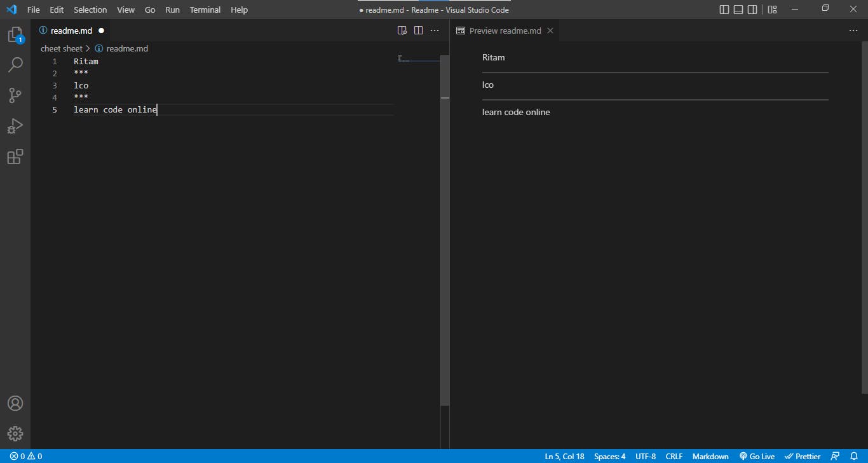Toggle Panel layout button
The image size is (868, 463).
(x=738, y=10)
